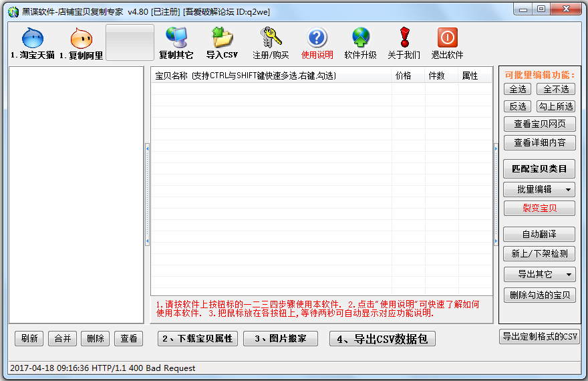Click 匹配宝贝类目 button
The image size is (588, 381).
(x=539, y=168)
